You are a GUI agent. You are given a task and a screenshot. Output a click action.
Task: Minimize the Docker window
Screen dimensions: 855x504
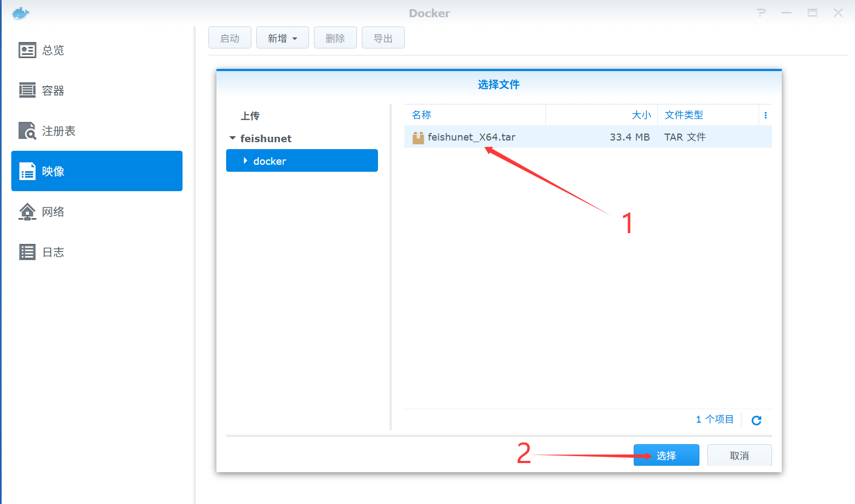[787, 13]
